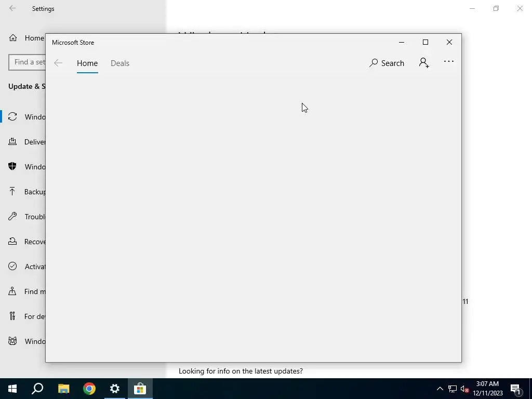This screenshot has width=532, height=399.
Task: Minimize the Settings window
Action: coord(472,8)
